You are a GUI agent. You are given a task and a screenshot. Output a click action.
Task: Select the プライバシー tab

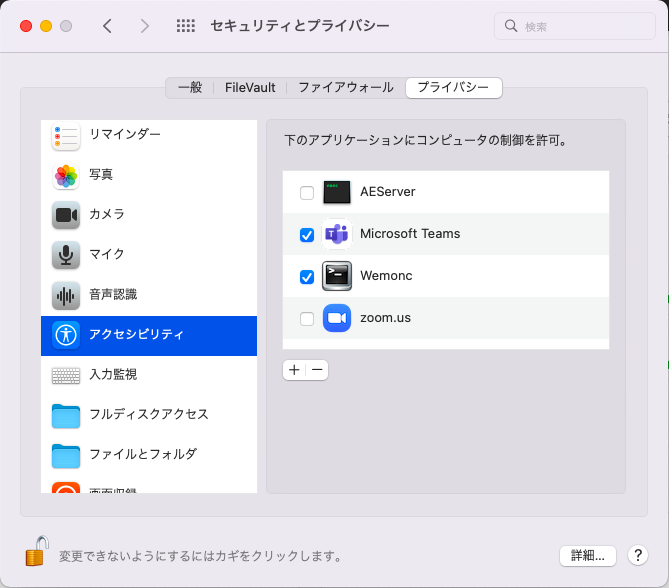(454, 87)
